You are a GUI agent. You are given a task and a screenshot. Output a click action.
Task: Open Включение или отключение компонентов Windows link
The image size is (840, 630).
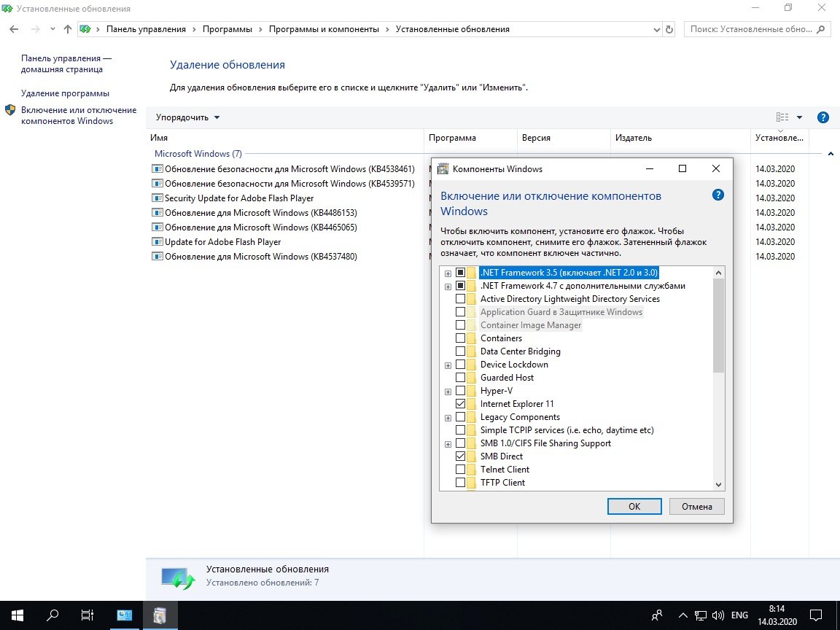click(79, 115)
